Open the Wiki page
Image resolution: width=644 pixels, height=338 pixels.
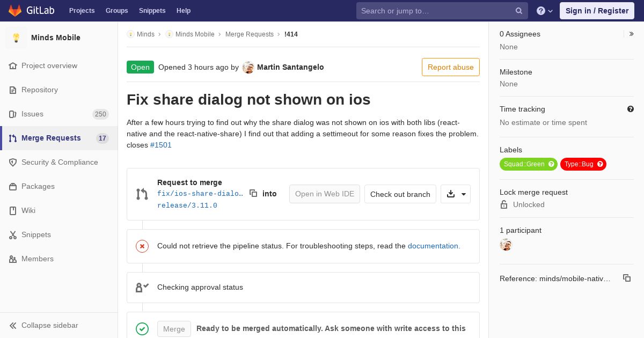[x=59, y=210]
